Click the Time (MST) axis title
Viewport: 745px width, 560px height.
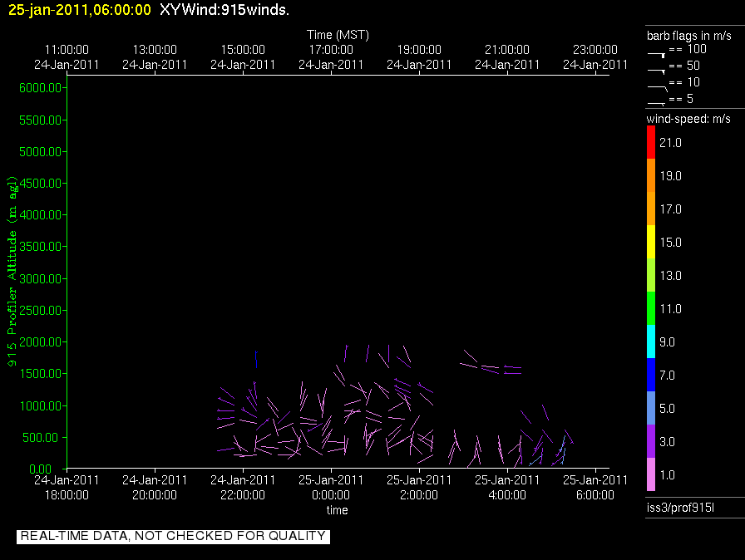point(338,35)
